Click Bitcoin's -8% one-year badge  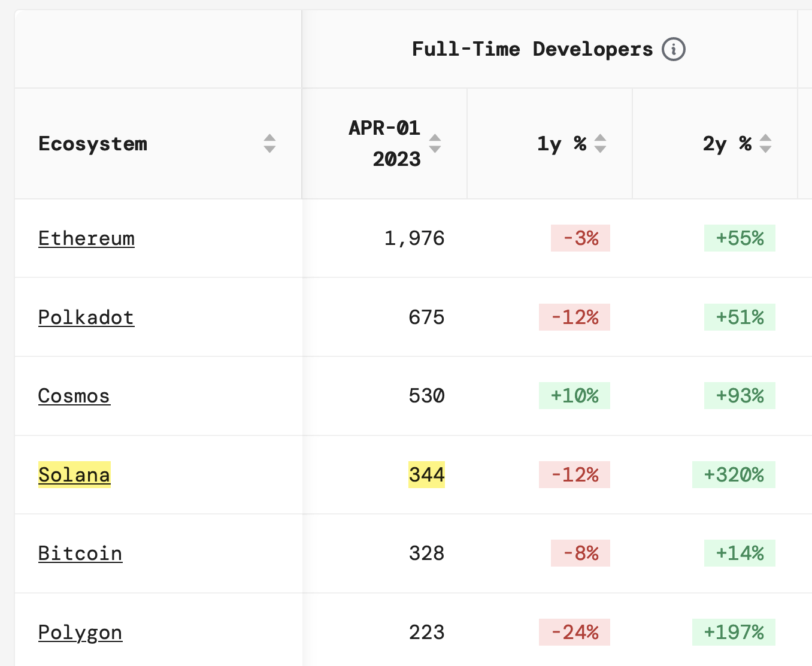point(580,553)
